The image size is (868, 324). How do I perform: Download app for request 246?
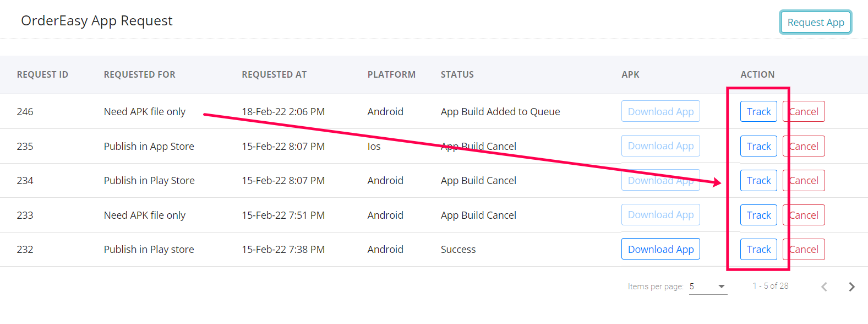(x=660, y=111)
